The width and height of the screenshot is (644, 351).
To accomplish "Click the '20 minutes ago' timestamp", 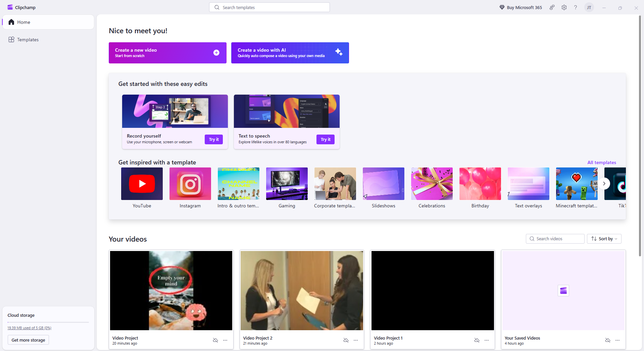I will pyautogui.click(x=125, y=343).
